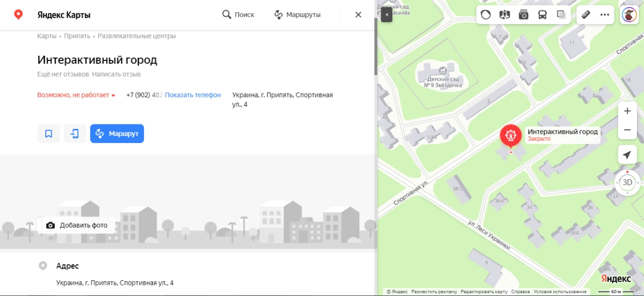Image resolution: width=644 pixels, height=296 pixels.
Task: Close the place card panel
Action: pyautogui.click(x=358, y=15)
